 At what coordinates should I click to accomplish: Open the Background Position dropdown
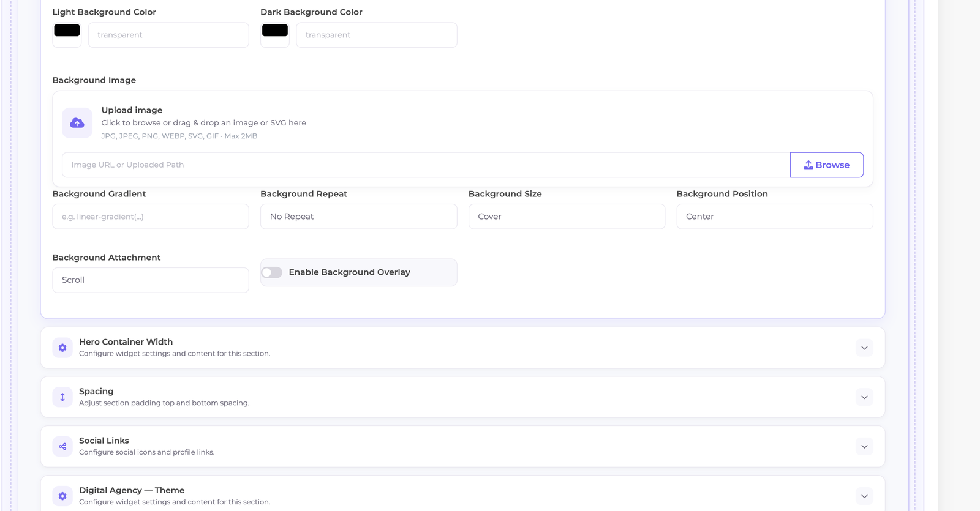pyautogui.click(x=775, y=217)
